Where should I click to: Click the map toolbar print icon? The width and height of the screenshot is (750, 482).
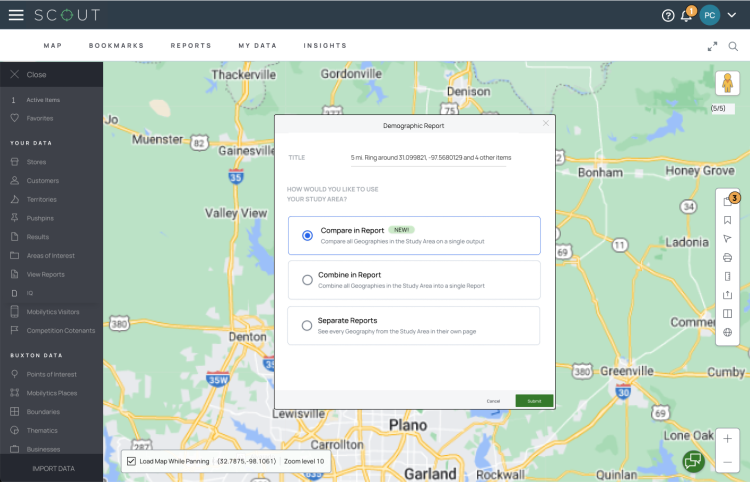[728, 258]
